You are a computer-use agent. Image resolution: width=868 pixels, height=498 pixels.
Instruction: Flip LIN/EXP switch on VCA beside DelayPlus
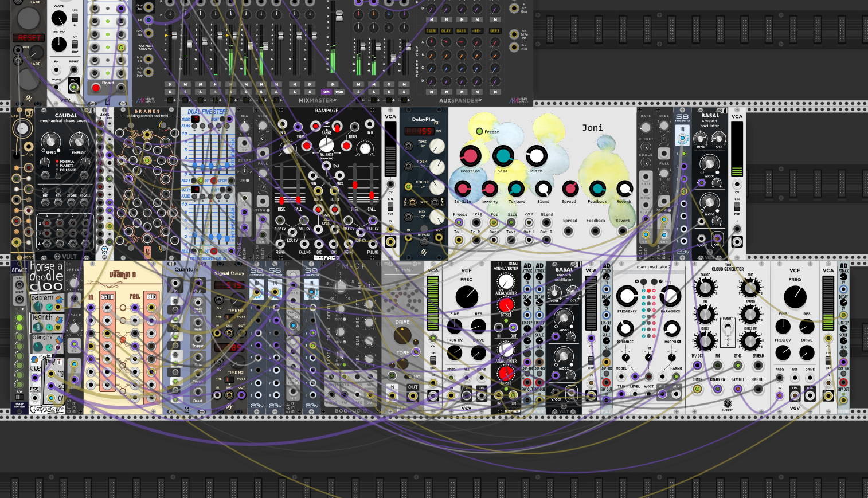(390, 206)
